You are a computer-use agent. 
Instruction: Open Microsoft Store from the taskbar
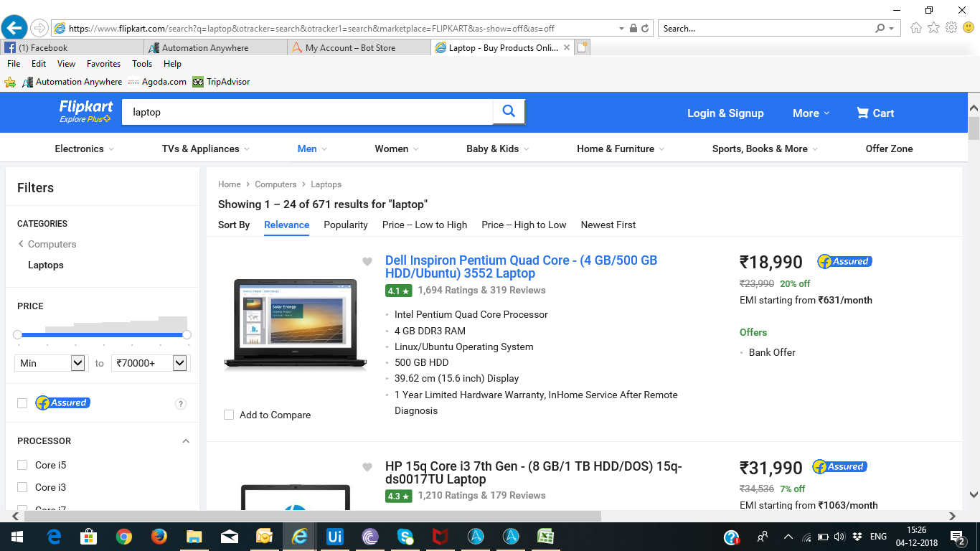(x=89, y=537)
